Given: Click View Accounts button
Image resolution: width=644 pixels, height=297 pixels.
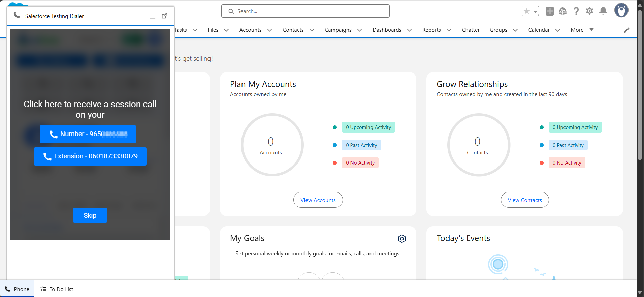Looking at the screenshot, I should pyautogui.click(x=318, y=200).
